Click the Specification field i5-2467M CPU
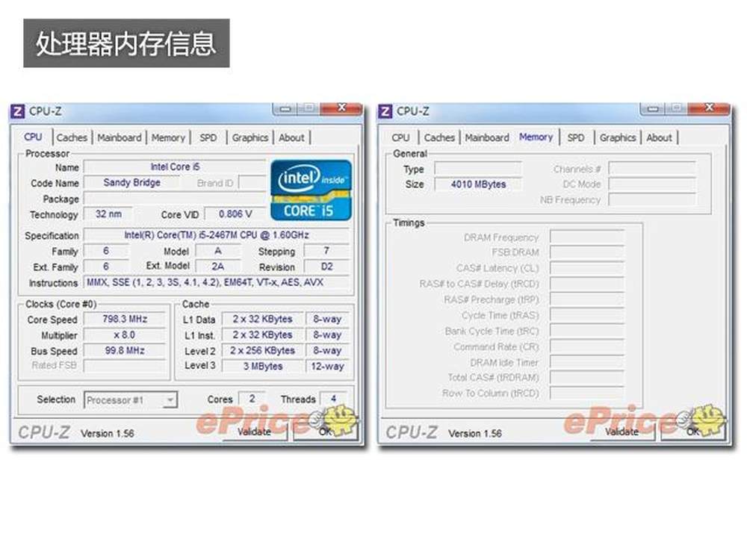 (217, 235)
